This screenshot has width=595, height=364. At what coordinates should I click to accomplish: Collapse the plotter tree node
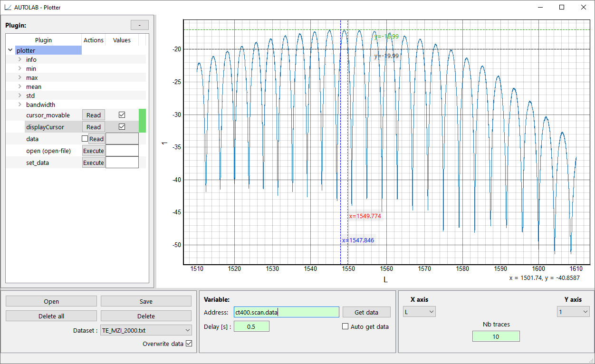(10, 50)
